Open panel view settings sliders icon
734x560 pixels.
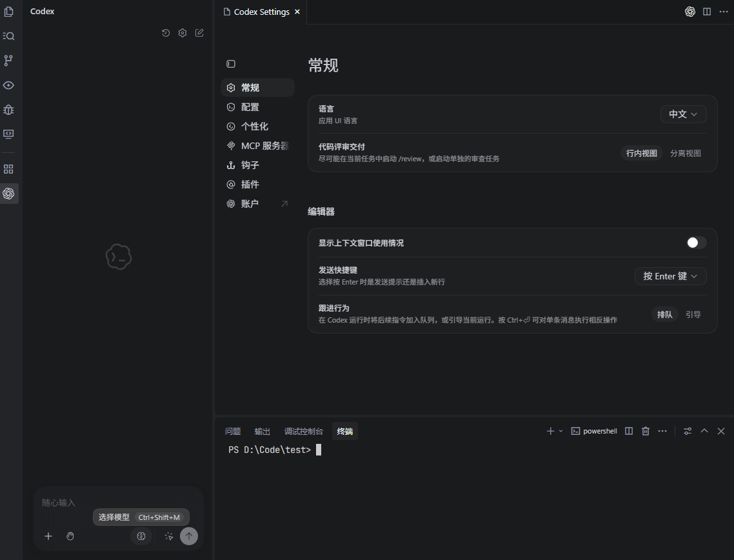688,431
